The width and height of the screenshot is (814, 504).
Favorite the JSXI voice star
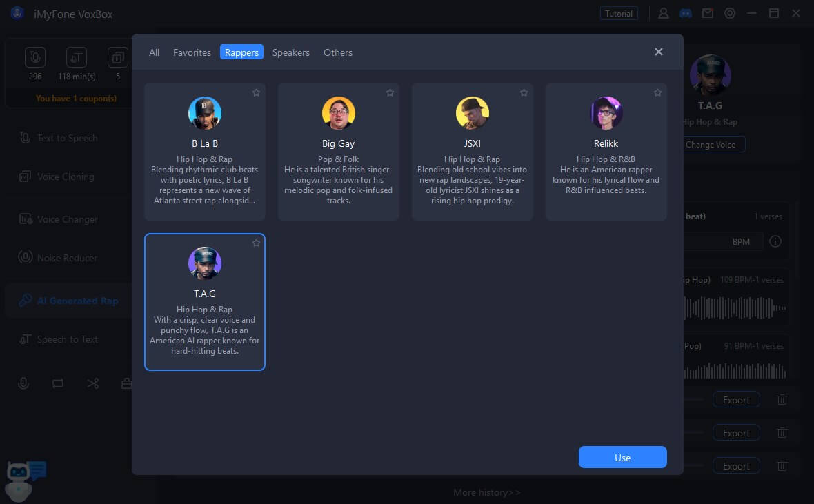(524, 92)
